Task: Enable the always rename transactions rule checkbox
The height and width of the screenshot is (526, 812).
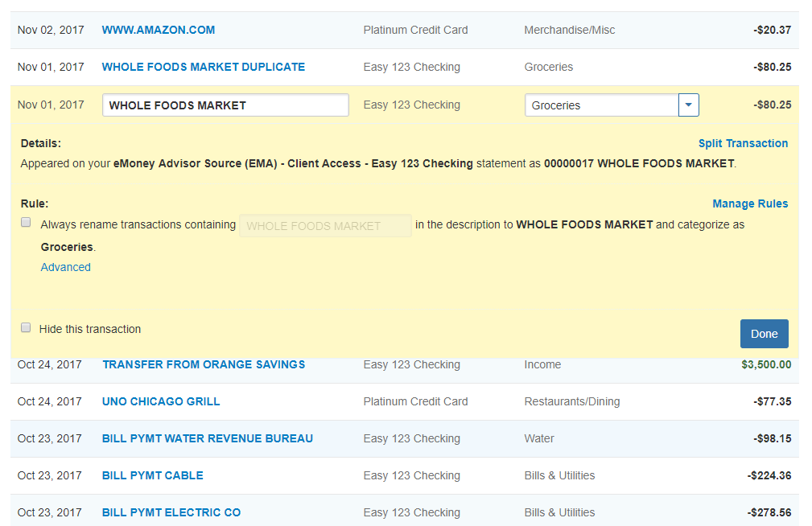Action: point(26,223)
